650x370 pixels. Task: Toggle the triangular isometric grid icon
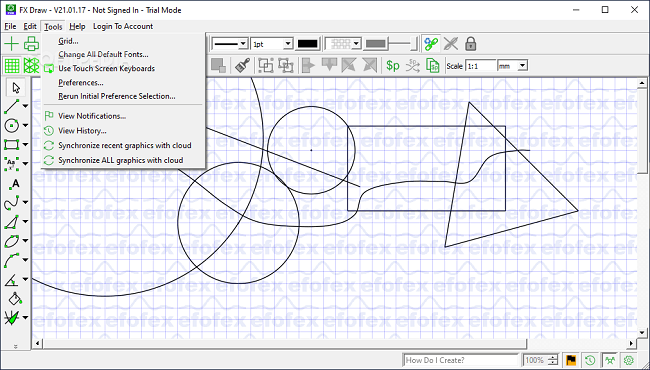pos(31,66)
